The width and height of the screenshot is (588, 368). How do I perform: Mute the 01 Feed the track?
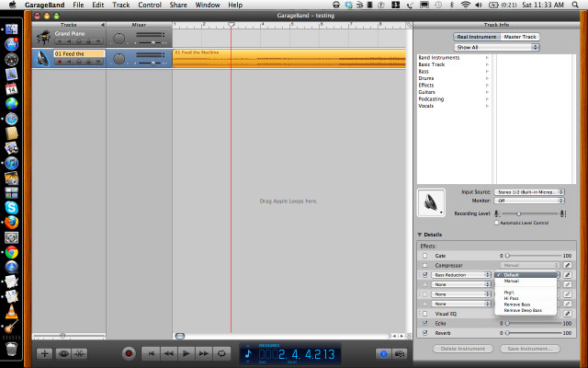pyautogui.click(x=69, y=62)
